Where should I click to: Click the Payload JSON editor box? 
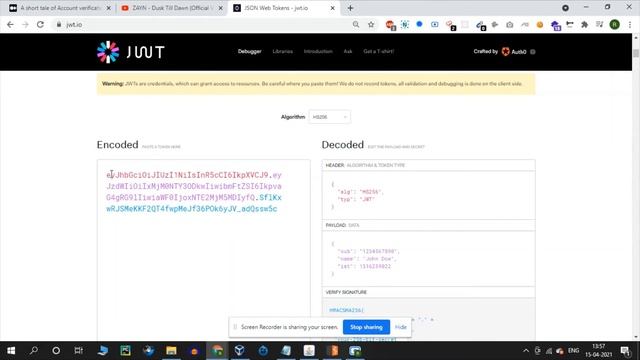point(428,258)
